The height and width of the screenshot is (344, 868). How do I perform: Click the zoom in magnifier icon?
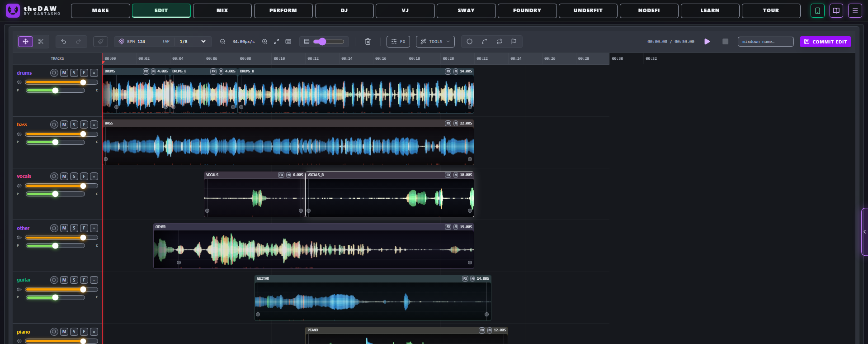pos(265,42)
